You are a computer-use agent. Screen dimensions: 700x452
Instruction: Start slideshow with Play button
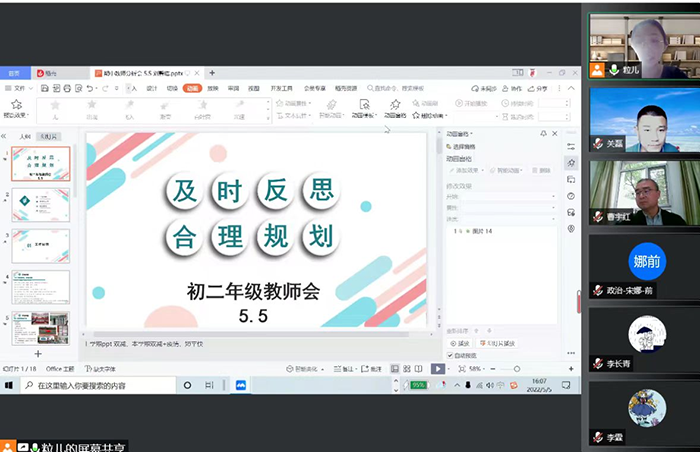(x=438, y=369)
